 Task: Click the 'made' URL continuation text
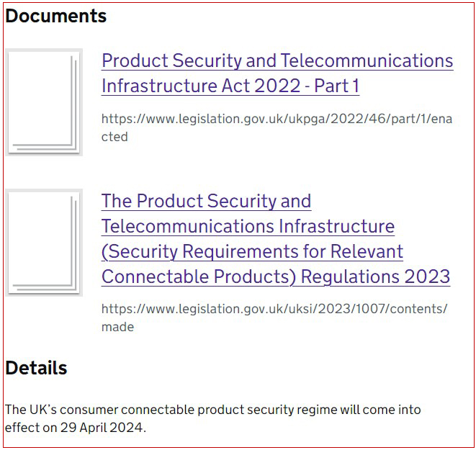(117, 327)
